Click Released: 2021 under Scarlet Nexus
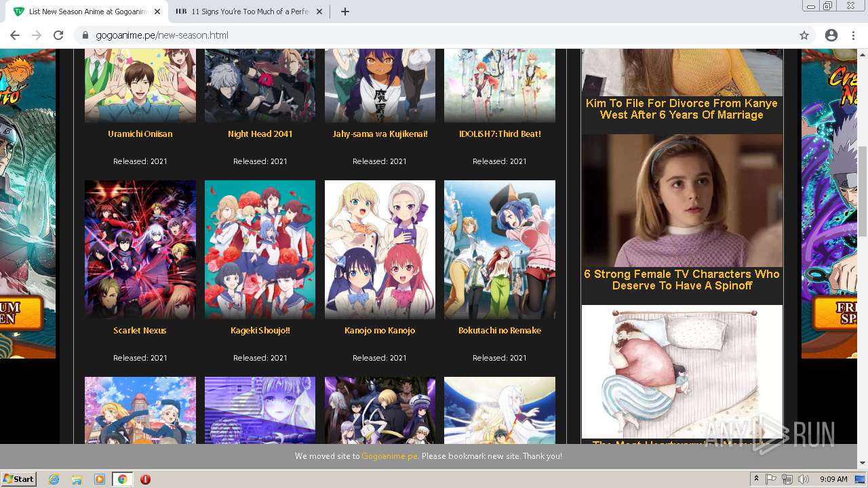Viewport: 868px width, 488px height. click(x=140, y=358)
